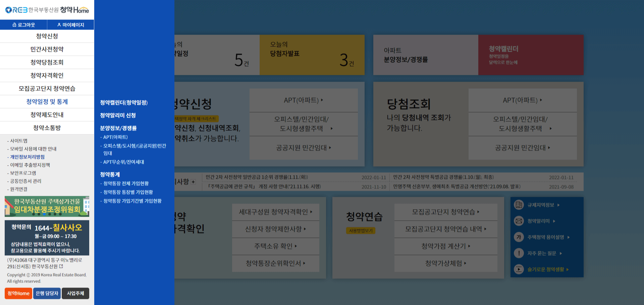This screenshot has width=644, height=305.
Task: Click 청약가점 계산기
Action: coord(446,246)
